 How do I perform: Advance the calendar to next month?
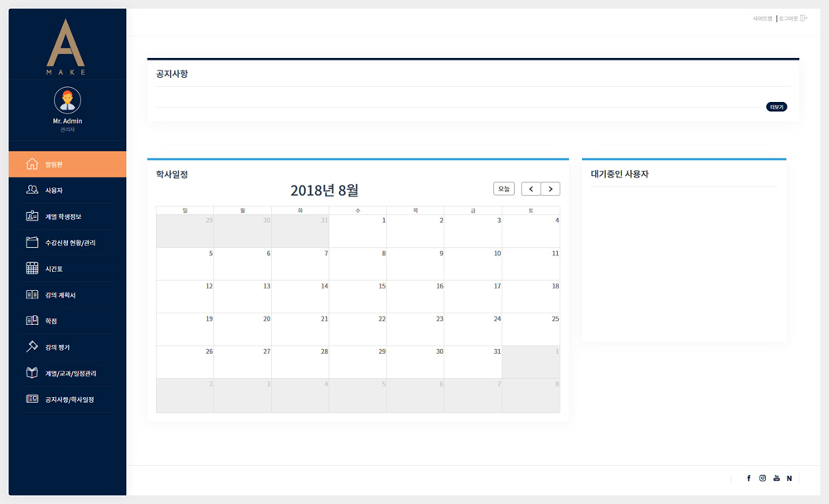[x=550, y=189]
